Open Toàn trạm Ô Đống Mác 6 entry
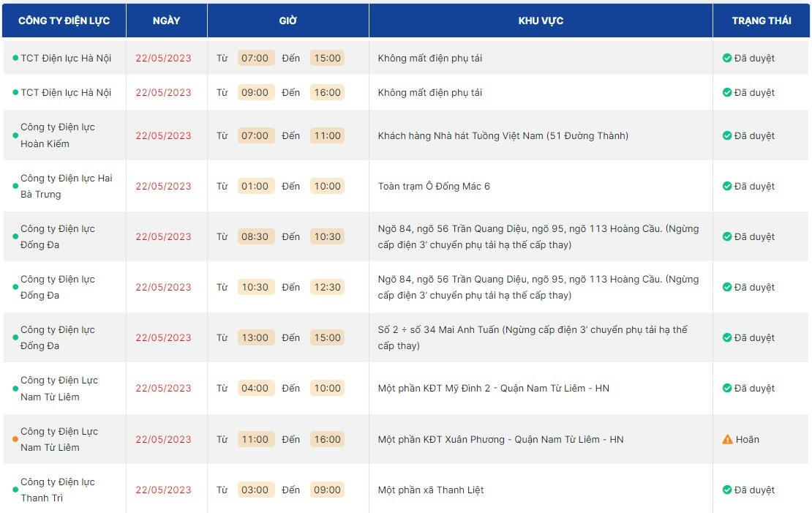Image resolution: width=812 pixels, height=513 pixels. point(434,187)
